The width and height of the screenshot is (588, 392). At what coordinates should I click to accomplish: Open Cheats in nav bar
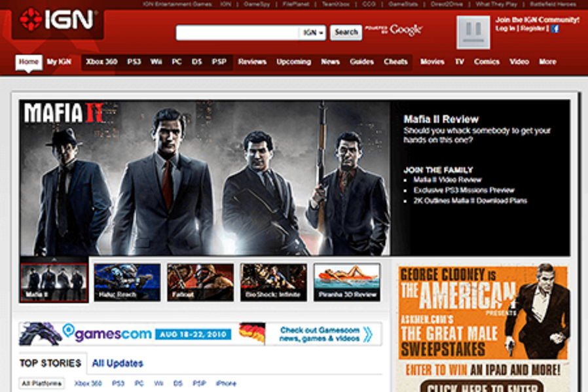395,62
